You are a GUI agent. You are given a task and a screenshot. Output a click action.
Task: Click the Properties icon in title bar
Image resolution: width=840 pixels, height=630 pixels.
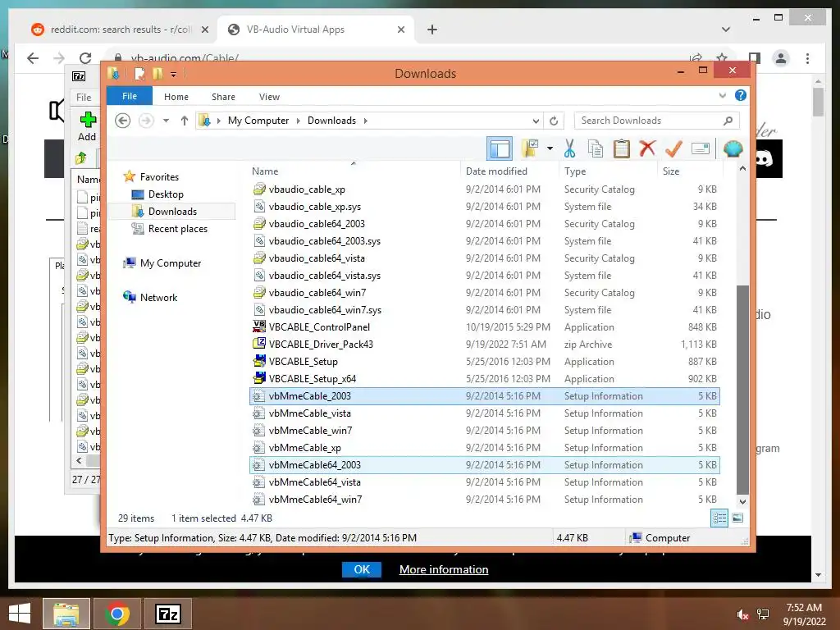pyautogui.click(x=139, y=73)
